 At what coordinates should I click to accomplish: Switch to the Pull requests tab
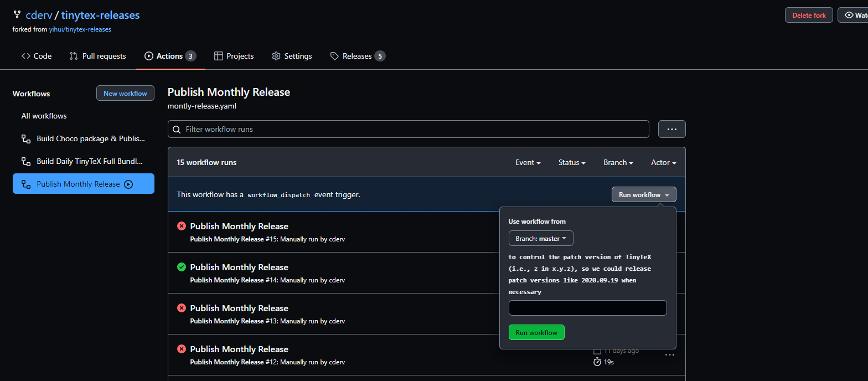pos(97,56)
